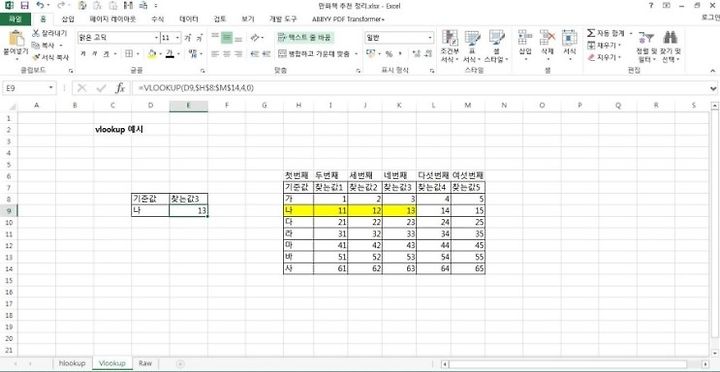Screen dimensions: 720x372
Task: Decrease font size with the smaller 가 icon
Action: click(x=199, y=38)
